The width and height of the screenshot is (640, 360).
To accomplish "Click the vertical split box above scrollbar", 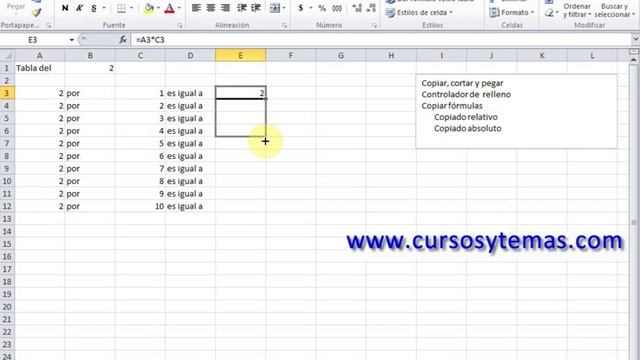I will [x=633, y=51].
